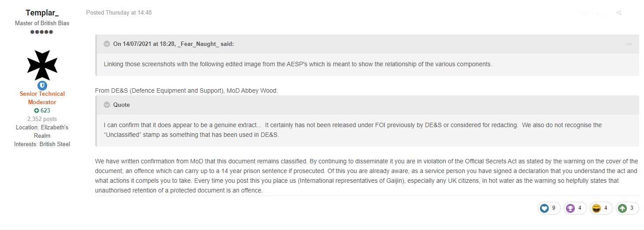The width and height of the screenshot is (644, 230).
Task: Go to quoted post via arrow icon
Action: pos(629,44)
